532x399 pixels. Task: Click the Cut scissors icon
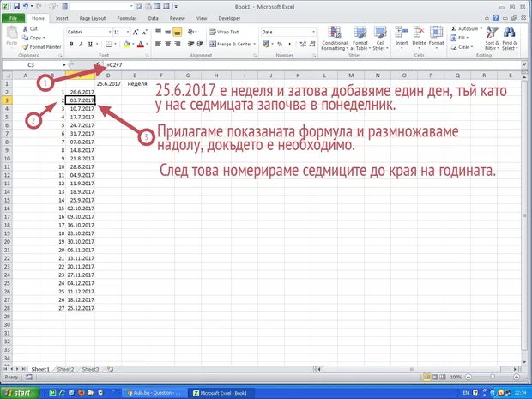[25, 29]
